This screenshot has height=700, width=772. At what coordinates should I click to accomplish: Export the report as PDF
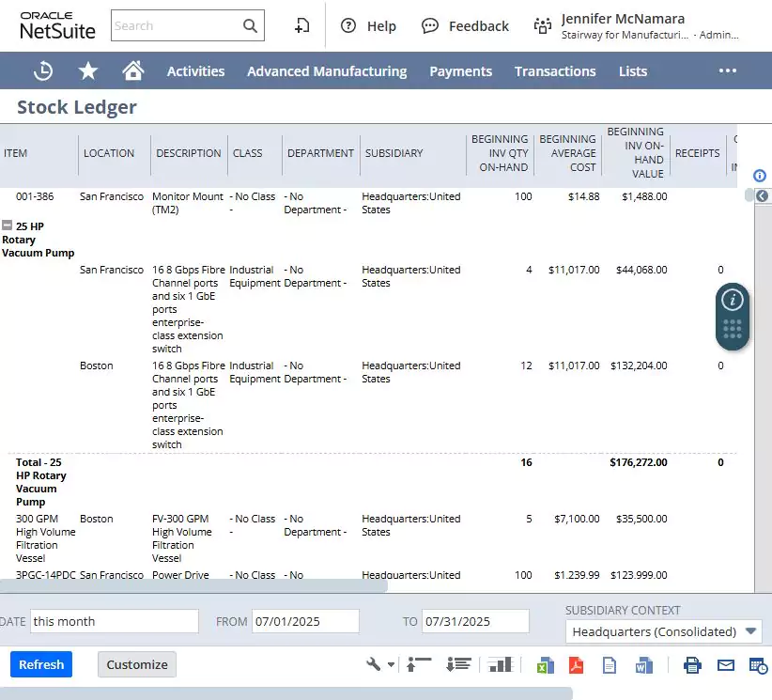pyautogui.click(x=576, y=665)
